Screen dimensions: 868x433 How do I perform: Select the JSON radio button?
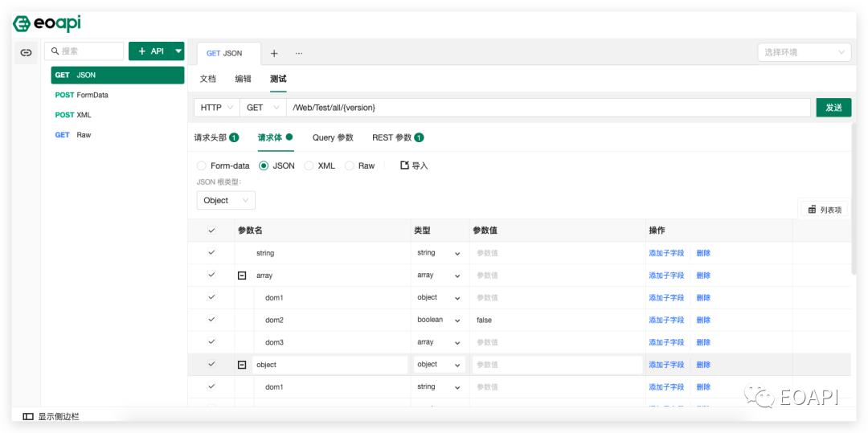[x=264, y=165]
